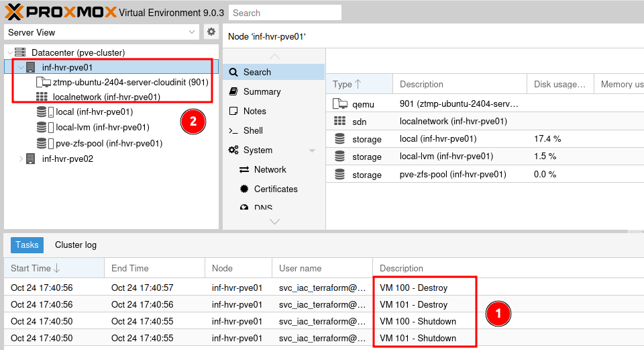Go to Network settings
The image size is (644, 350).
click(270, 169)
